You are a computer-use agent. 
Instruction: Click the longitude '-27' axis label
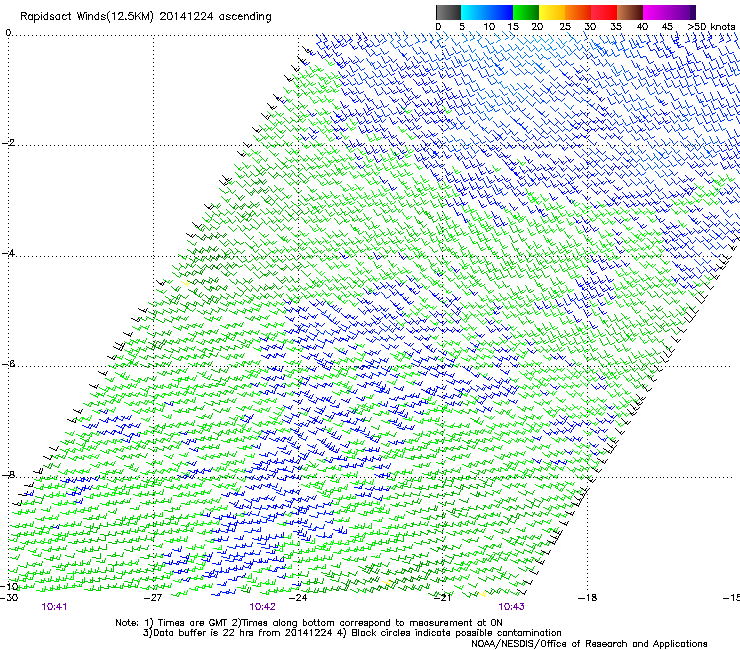pyautogui.click(x=154, y=598)
